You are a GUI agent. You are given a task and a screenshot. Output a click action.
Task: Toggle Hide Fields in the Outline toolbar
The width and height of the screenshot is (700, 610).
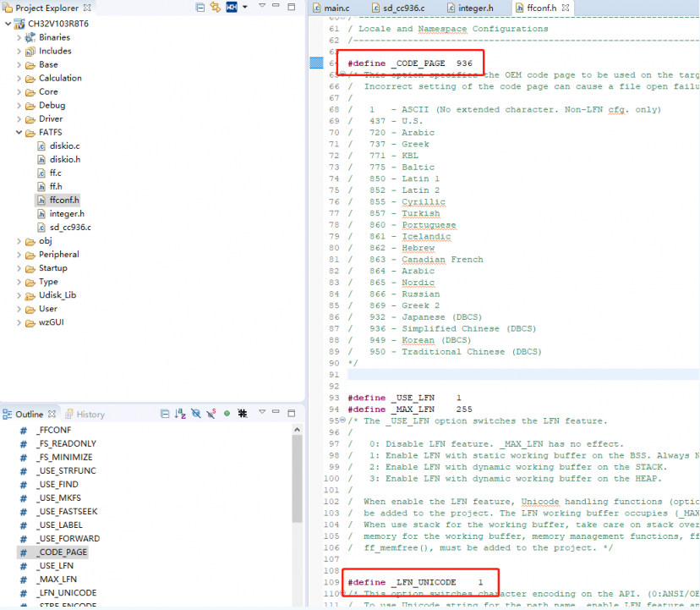click(x=196, y=414)
